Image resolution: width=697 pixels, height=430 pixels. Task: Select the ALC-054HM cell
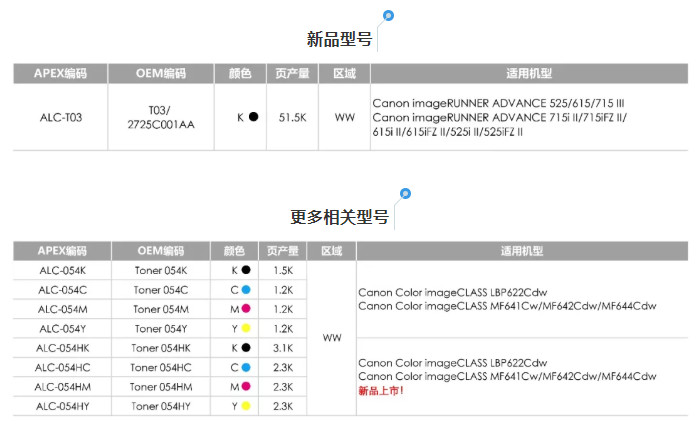(x=63, y=387)
